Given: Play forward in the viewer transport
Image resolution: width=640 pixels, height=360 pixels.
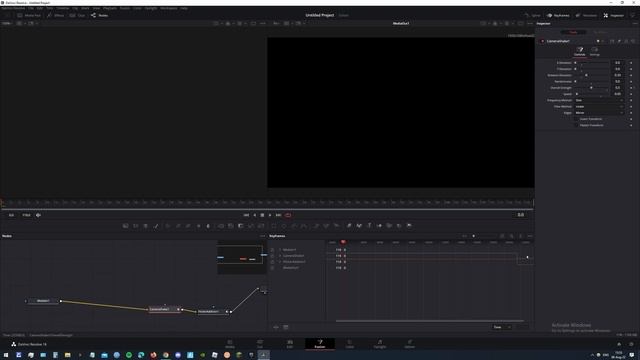Looking at the screenshot, I should (270, 215).
